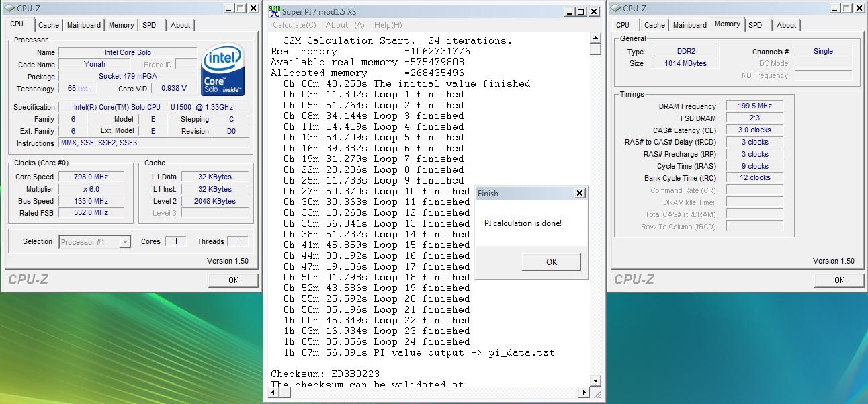The width and height of the screenshot is (868, 404).
Task: Click the Core VID 0.938 V value
Action: (174, 88)
